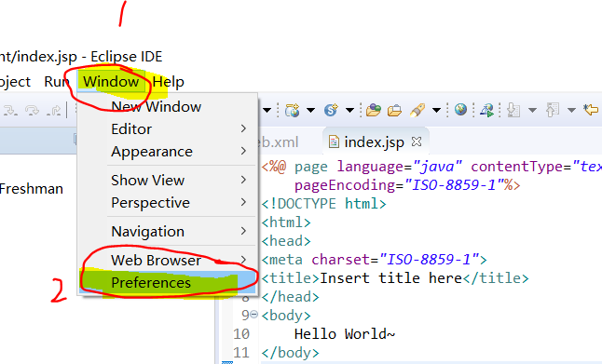
Task: Select New Window menu entry
Action: coord(167,107)
